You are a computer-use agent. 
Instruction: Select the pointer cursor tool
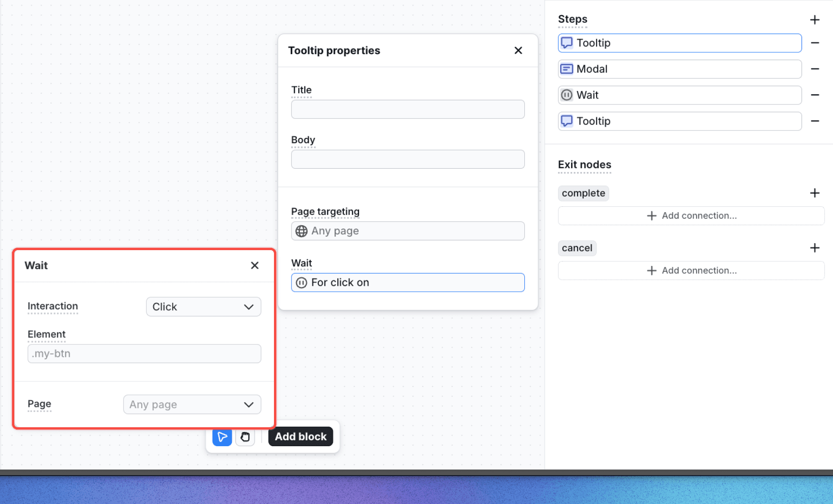pyautogui.click(x=222, y=437)
